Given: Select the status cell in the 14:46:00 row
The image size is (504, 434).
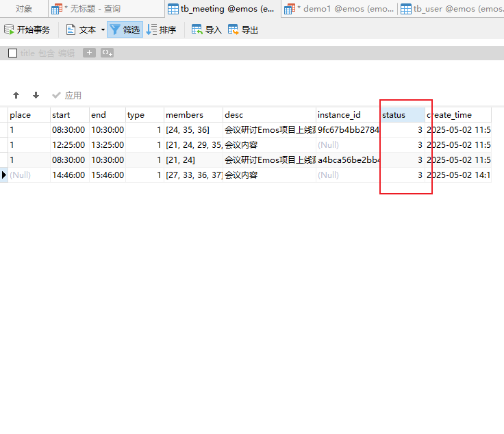Looking at the screenshot, I should click(403, 175).
